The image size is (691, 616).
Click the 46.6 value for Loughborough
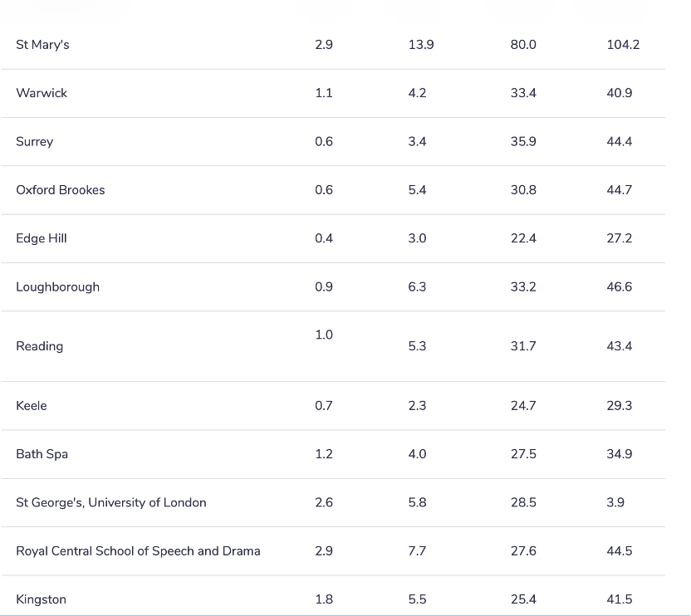click(620, 287)
